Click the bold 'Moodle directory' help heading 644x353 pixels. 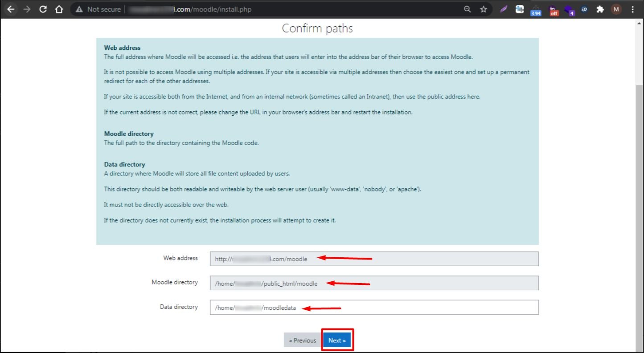click(129, 134)
